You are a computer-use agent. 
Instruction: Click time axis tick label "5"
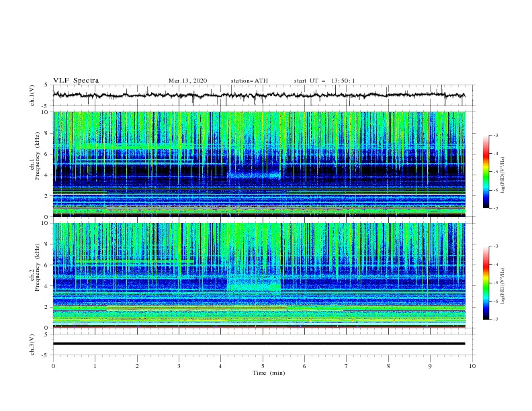click(263, 366)
